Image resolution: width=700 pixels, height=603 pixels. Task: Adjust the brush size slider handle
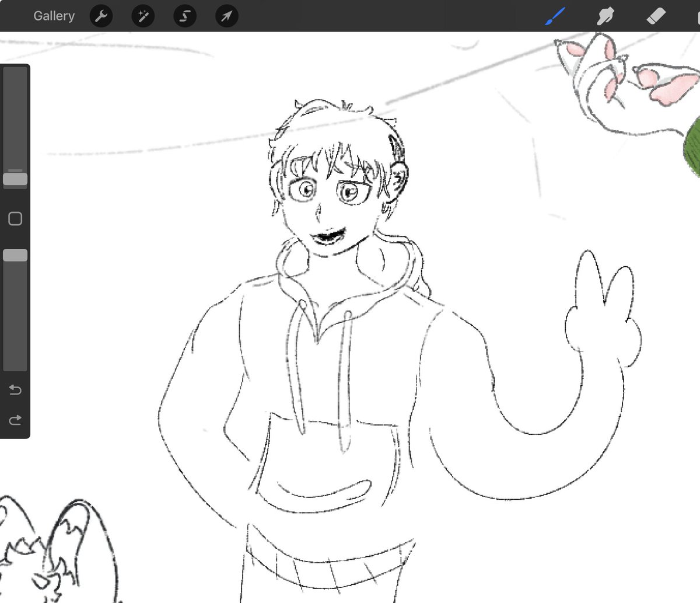15,179
